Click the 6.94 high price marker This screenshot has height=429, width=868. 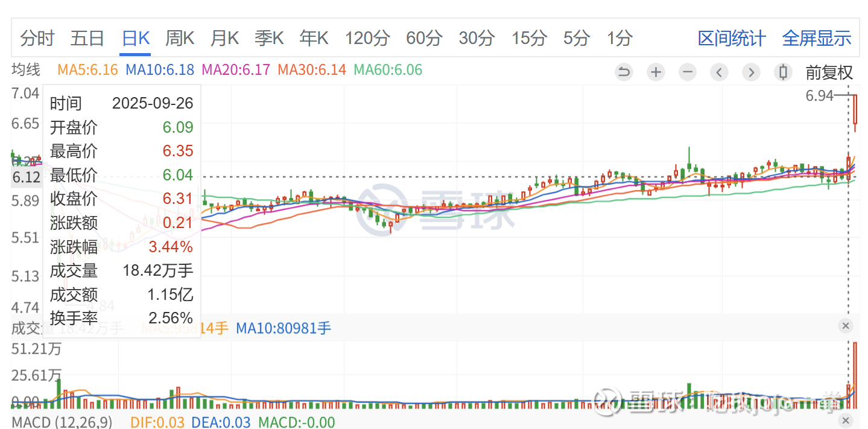pos(819,95)
